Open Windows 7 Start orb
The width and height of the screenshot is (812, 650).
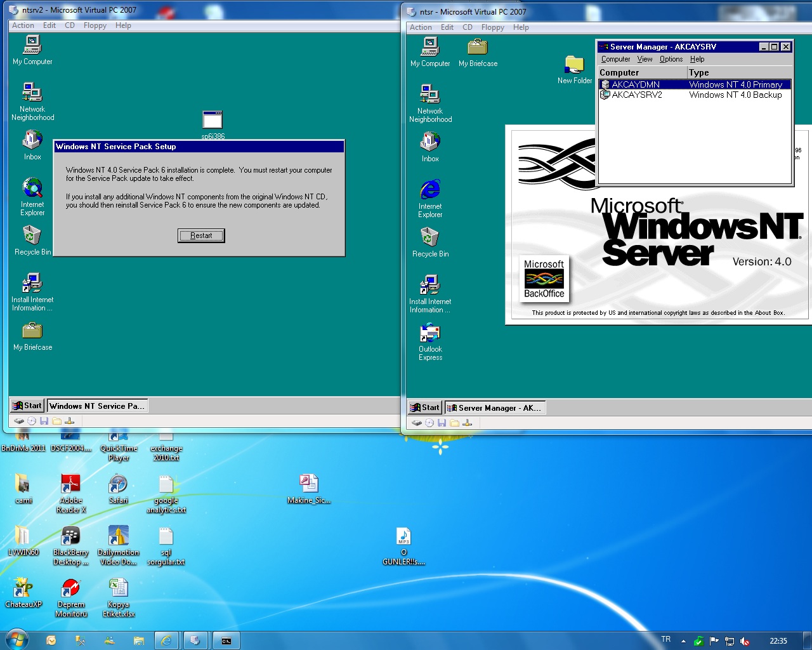pos(16,640)
